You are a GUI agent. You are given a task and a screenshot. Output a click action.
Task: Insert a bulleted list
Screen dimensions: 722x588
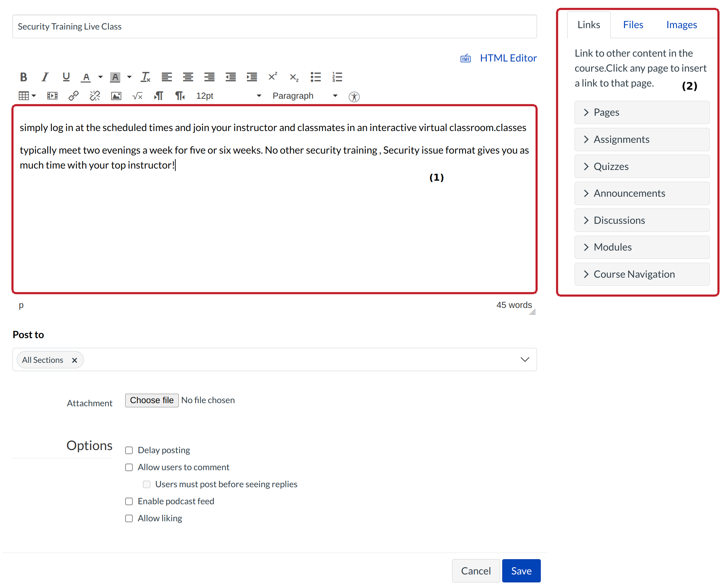[x=315, y=77]
